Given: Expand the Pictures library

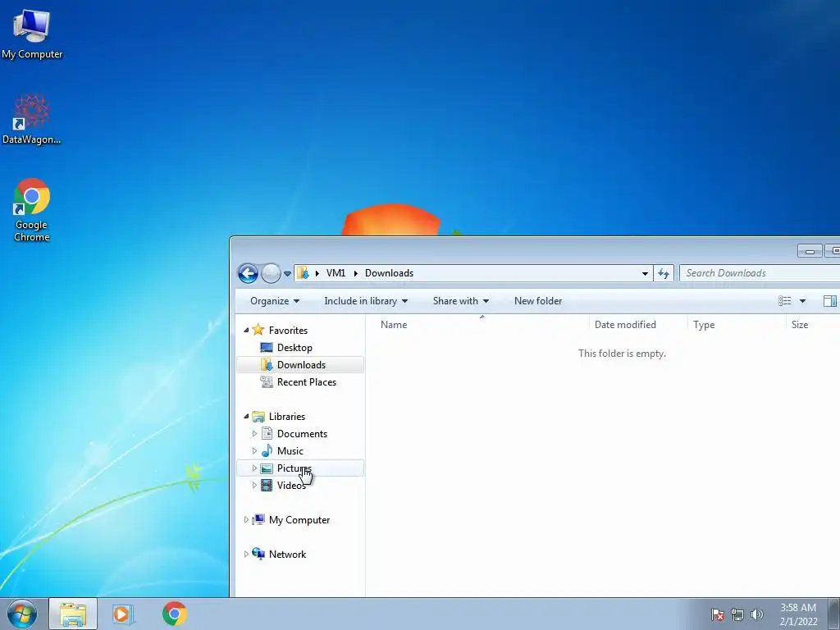Looking at the screenshot, I should point(254,468).
